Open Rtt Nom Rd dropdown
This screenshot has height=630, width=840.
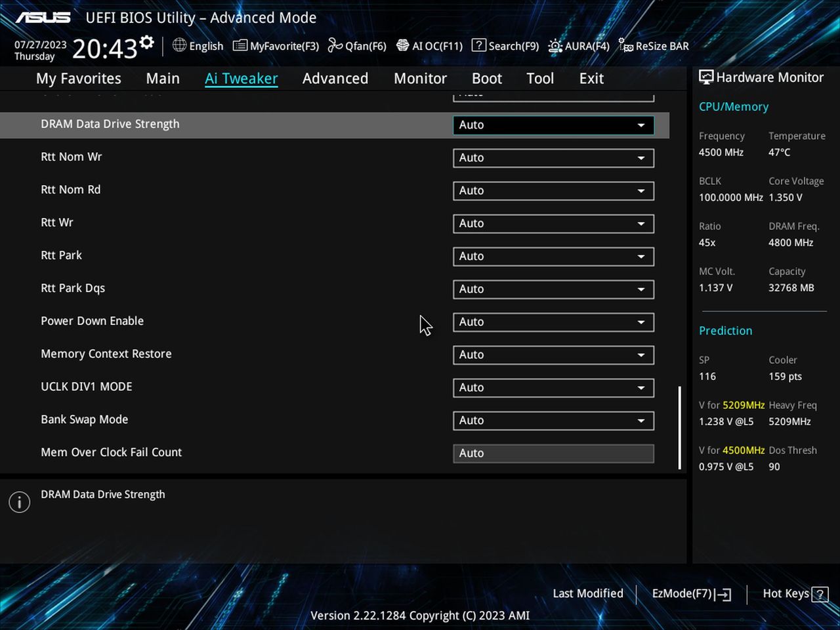click(x=553, y=190)
